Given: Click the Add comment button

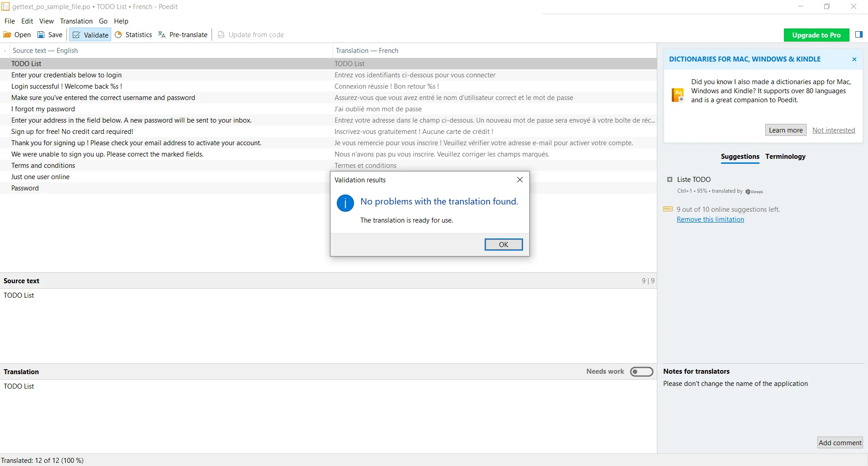Looking at the screenshot, I should pyautogui.click(x=840, y=443).
